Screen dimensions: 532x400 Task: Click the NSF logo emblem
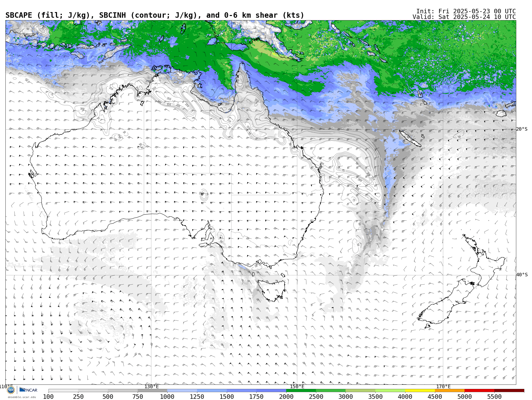coord(11,390)
